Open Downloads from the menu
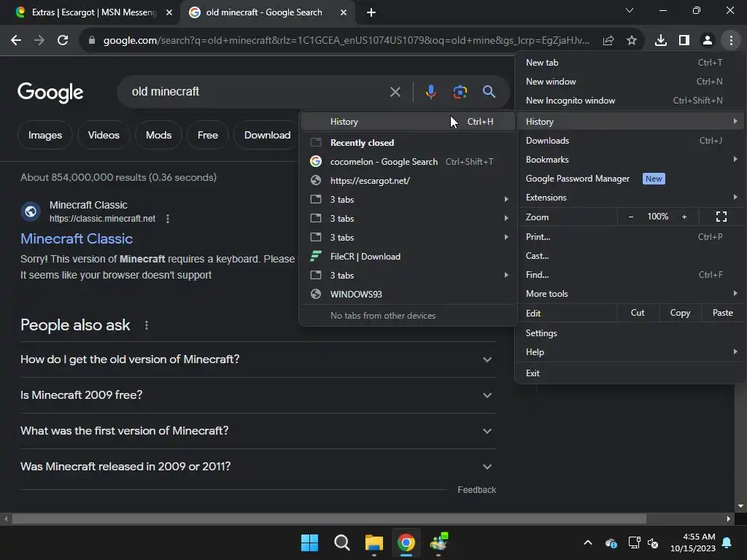747x560 pixels. point(630,141)
